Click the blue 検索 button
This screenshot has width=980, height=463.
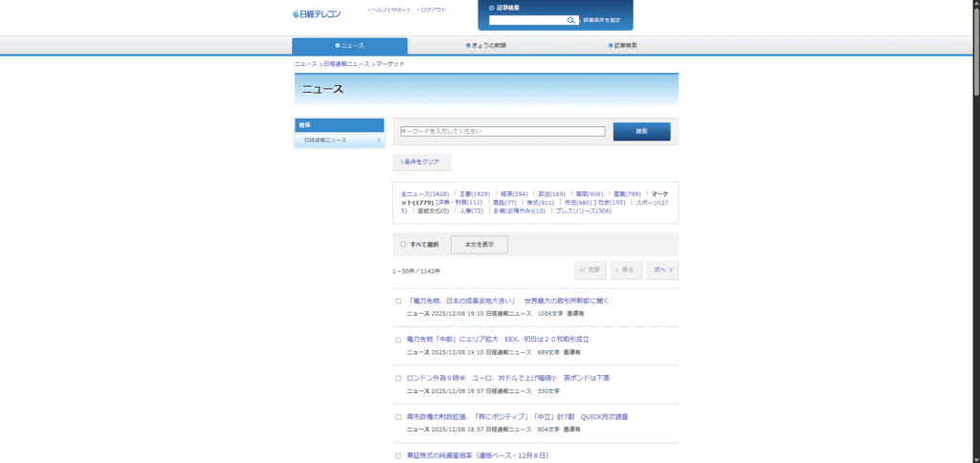tap(642, 131)
